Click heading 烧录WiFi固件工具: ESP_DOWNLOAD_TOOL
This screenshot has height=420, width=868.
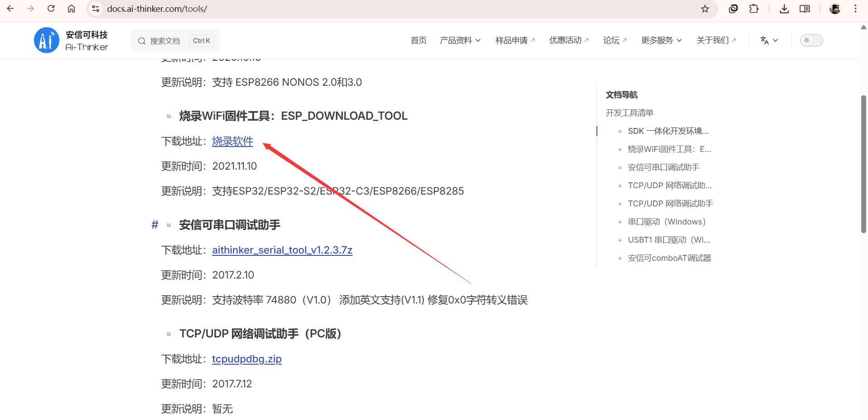[x=293, y=116]
